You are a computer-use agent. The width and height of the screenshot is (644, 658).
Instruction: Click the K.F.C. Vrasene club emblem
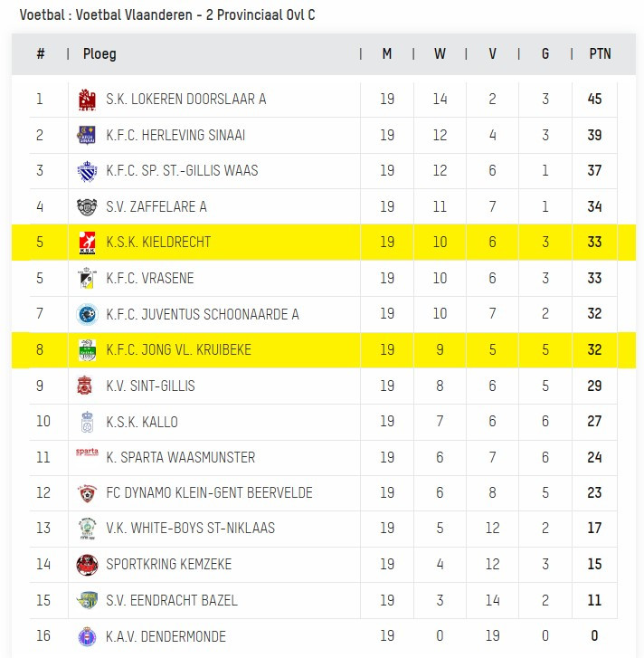(87, 278)
